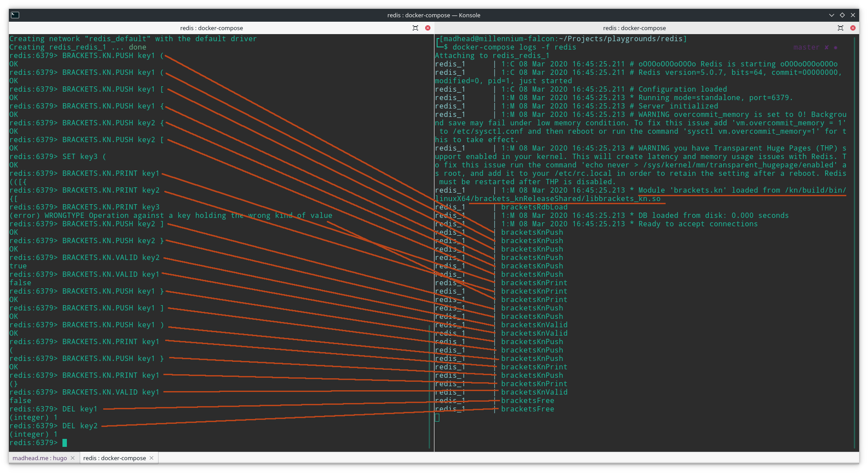The height and width of the screenshot is (473, 868).
Task: Click '(([{' print output line
Action: (18, 182)
